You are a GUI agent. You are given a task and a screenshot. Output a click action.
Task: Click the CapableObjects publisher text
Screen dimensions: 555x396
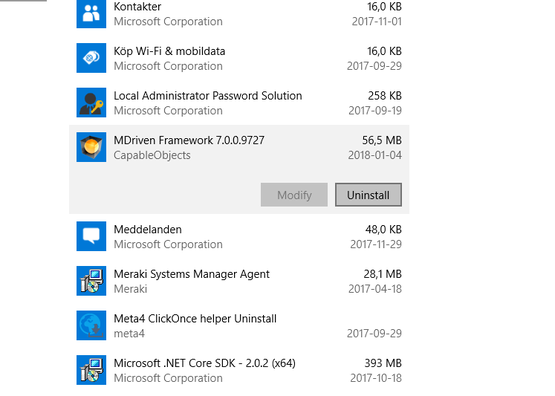(152, 155)
